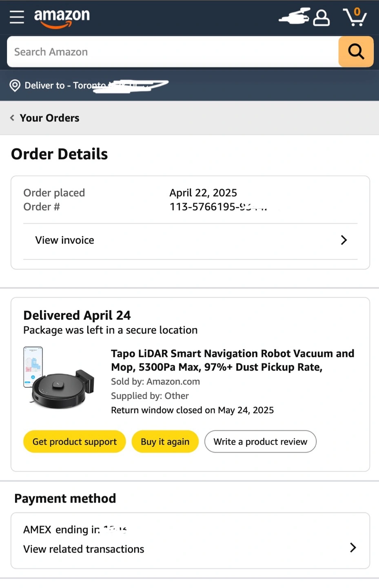Click Write a product review button
This screenshot has height=588, width=379.
[260, 441]
